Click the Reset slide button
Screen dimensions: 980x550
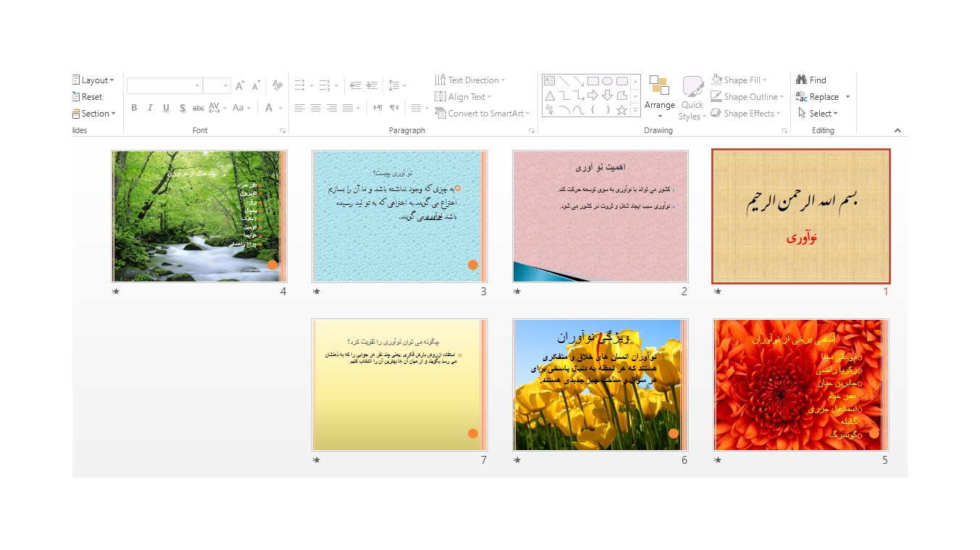click(x=87, y=97)
